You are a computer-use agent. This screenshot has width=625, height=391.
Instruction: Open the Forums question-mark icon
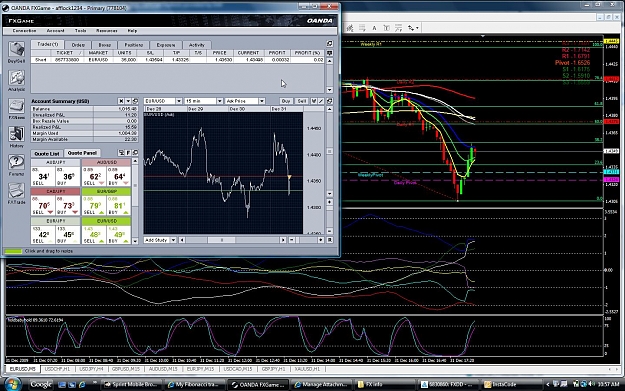(16, 163)
